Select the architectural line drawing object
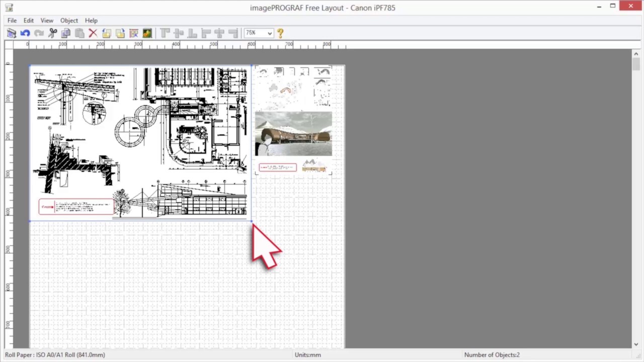 coord(140,143)
